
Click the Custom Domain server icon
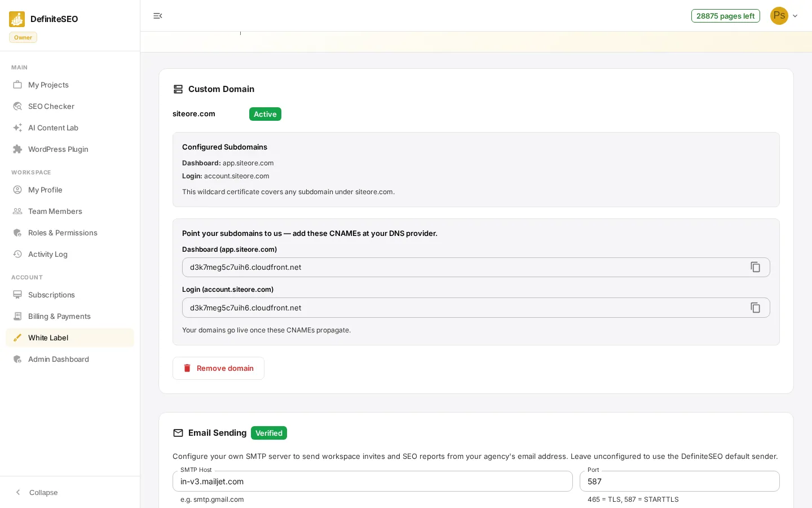tap(178, 89)
